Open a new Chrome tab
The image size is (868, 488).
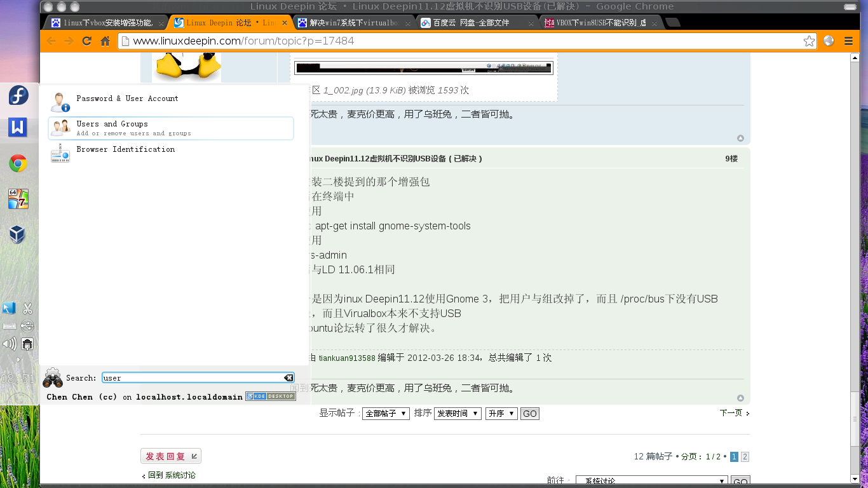(673, 23)
